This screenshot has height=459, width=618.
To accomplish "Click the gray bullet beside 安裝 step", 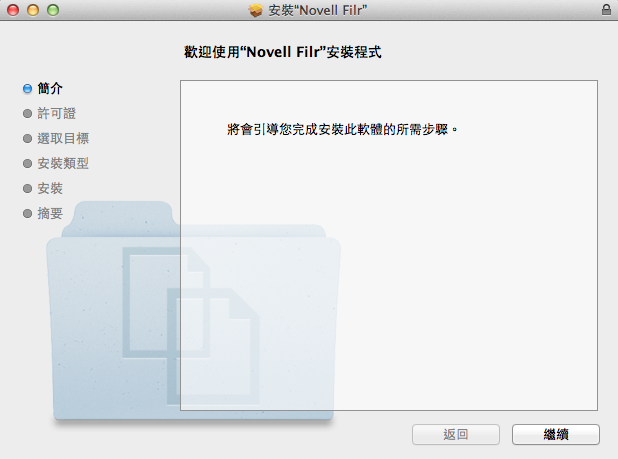I will (x=27, y=189).
